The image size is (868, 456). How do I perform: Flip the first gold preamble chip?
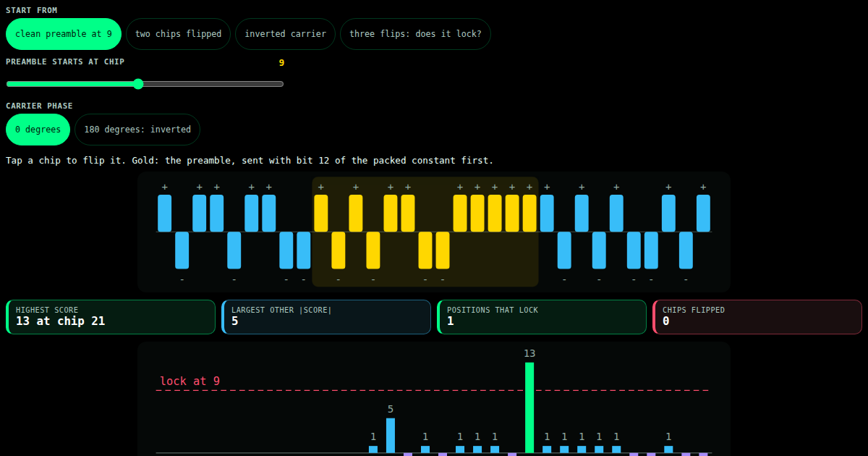[321, 213]
